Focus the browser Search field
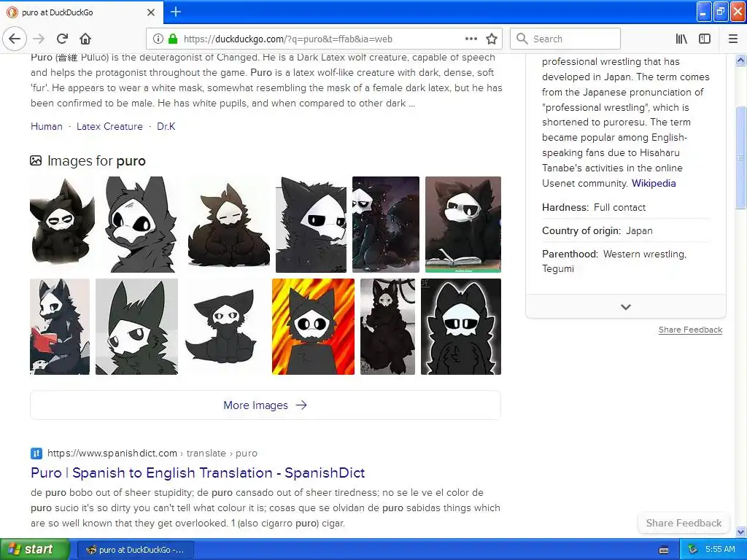The height and width of the screenshot is (560, 747). point(565,39)
